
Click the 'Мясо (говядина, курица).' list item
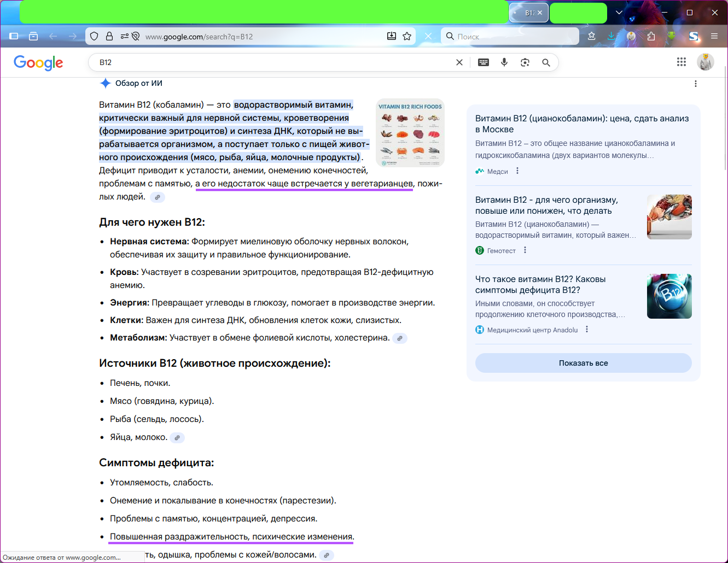coord(162,401)
